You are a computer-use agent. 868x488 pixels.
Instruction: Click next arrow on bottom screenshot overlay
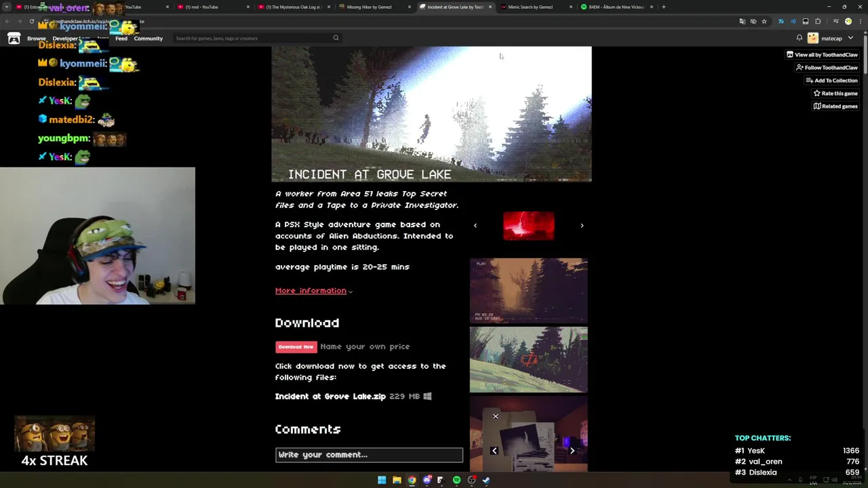(572, 451)
